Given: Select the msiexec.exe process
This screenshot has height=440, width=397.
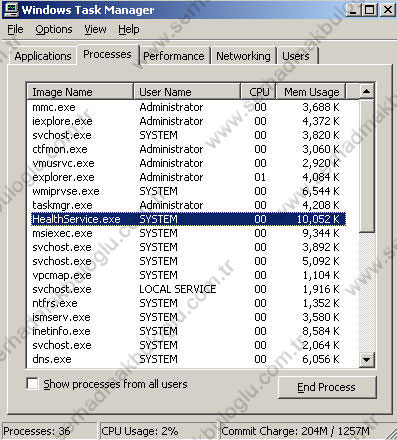Looking at the screenshot, I should (x=188, y=233).
